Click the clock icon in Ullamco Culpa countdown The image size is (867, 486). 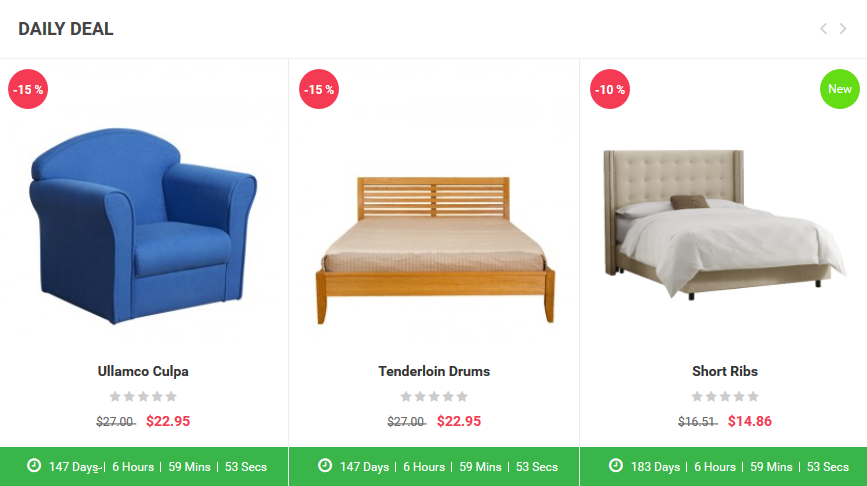pos(34,466)
